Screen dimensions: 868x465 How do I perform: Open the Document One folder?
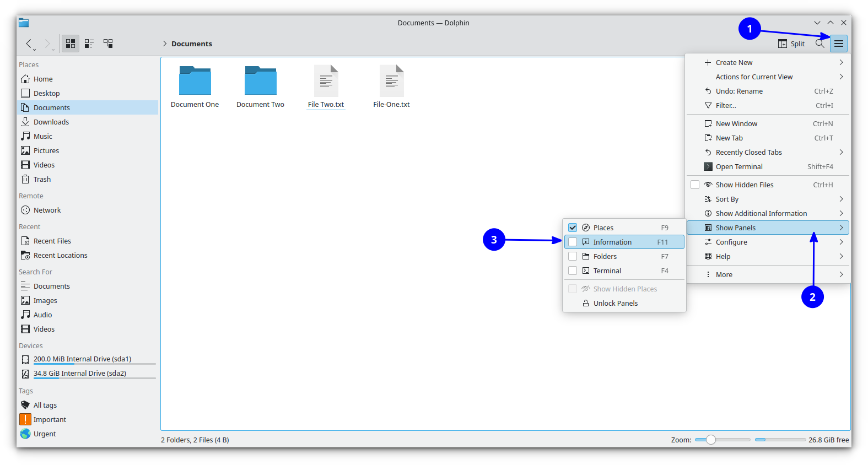[x=195, y=82]
